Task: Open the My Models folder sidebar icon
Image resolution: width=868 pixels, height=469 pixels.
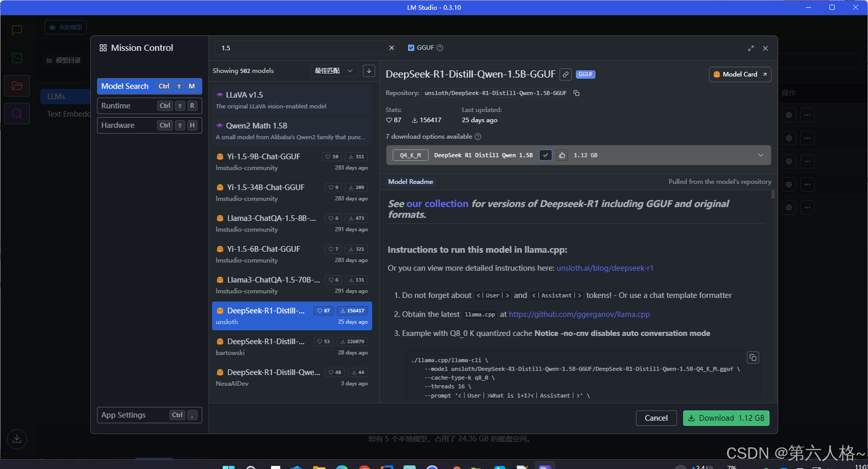Action: pyautogui.click(x=17, y=86)
